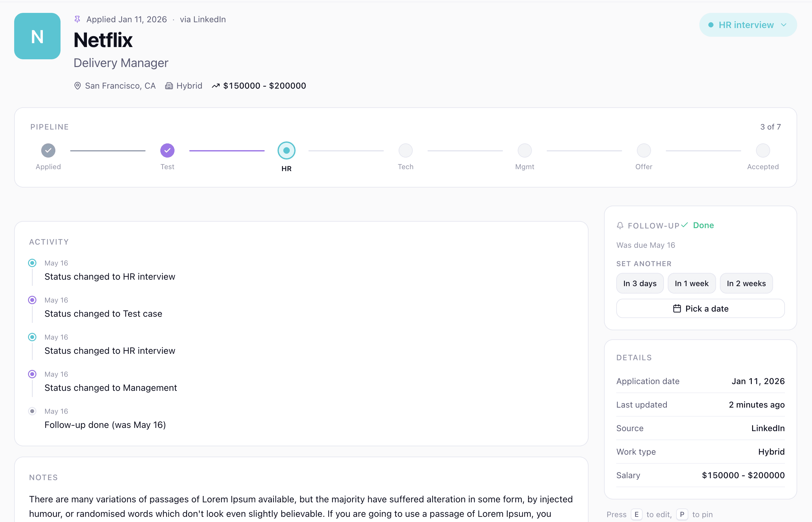Click the Source value LinkedIn
This screenshot has height=522, width=812.
point(768,428)
